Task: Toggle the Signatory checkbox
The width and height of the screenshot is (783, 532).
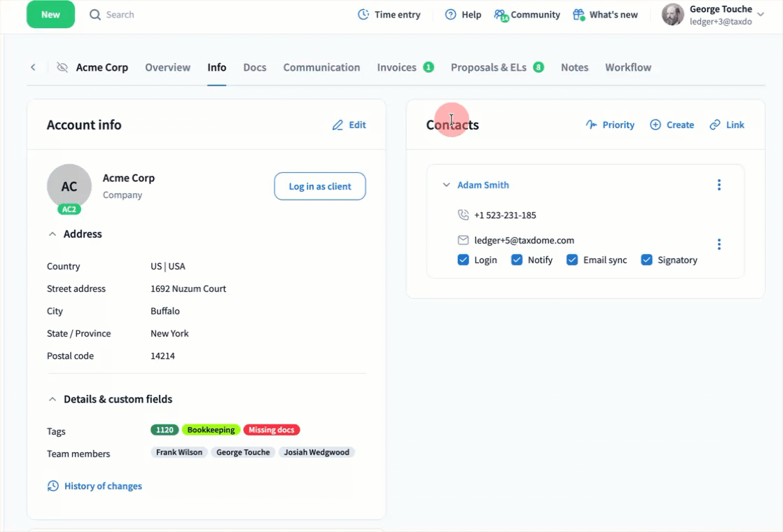Action: 646,260
